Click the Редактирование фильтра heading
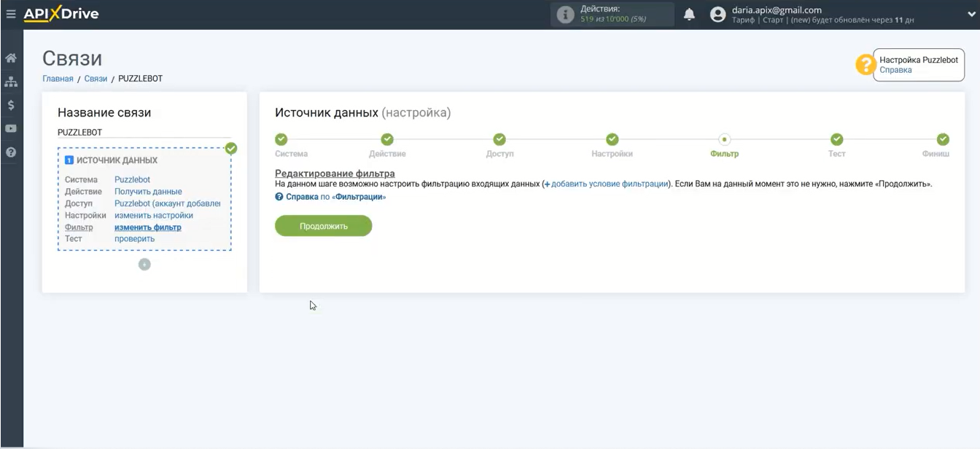This screenshot has width=980, height=449. [335, 173]
